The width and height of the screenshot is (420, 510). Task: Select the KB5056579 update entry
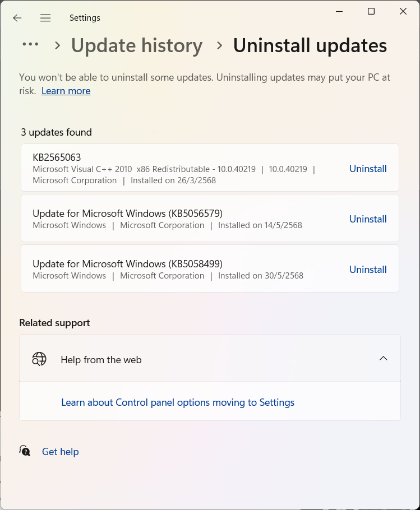pyautogui.click(x=210, y=218)
